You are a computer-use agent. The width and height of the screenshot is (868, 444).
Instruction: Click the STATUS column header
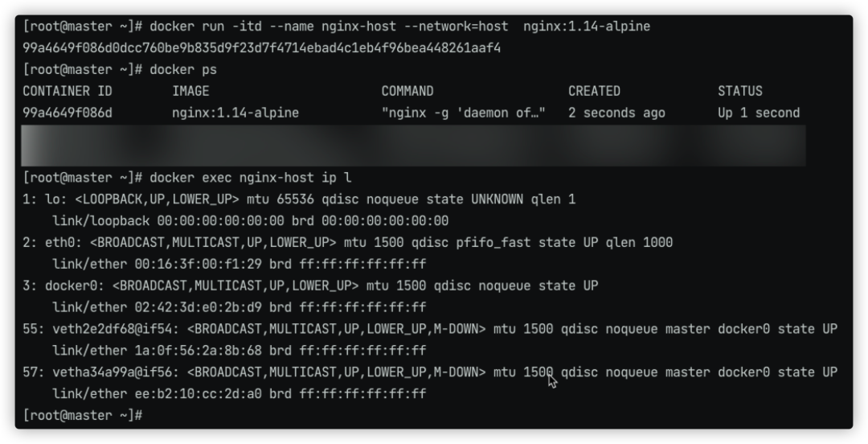[x=740, y=92]
